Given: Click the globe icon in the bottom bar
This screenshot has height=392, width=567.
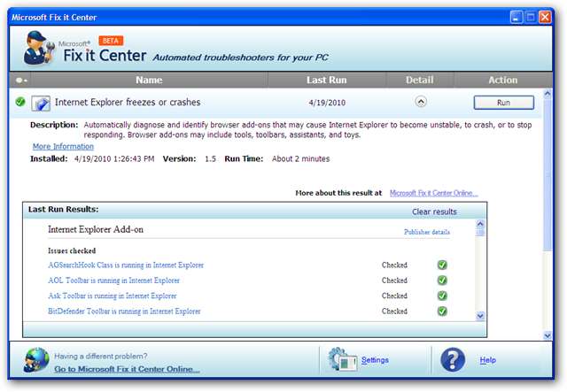Looking at the screenshot, I should tap(36, 359).
